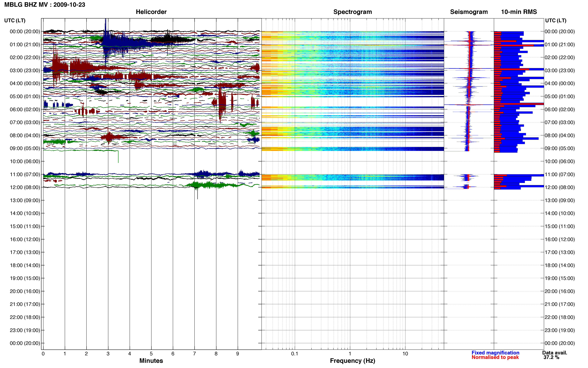Select right axis label '03:00 (23:00)'
588x368 pixels.
[560, 70]
